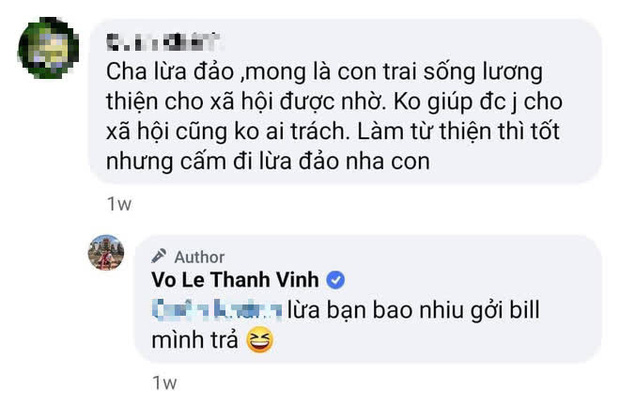Screen dimensions: 620x406
Task: Click the 1w timestamp under the first comment
Action: [118, 204]
